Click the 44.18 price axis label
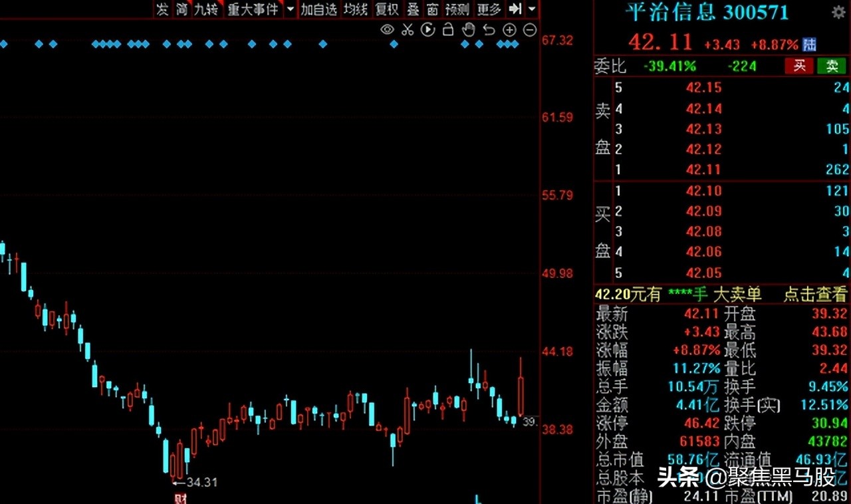Screen dimensions: 851x504 click(557, 351)
